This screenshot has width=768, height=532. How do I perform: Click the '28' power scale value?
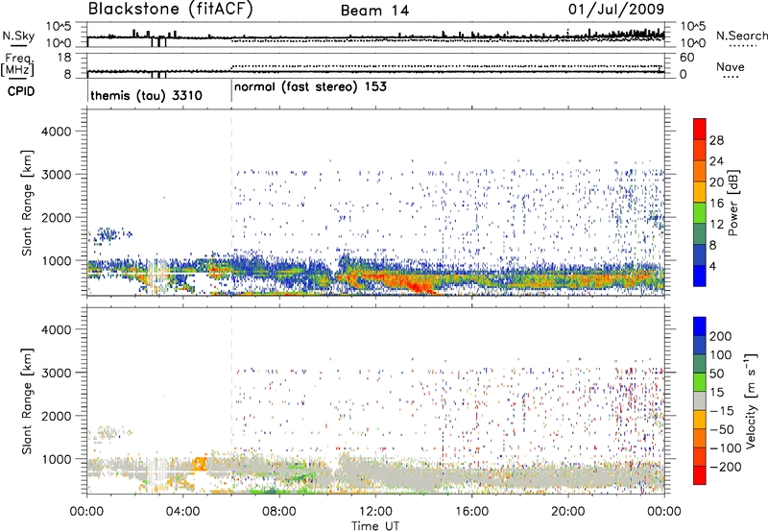[716, 140]
